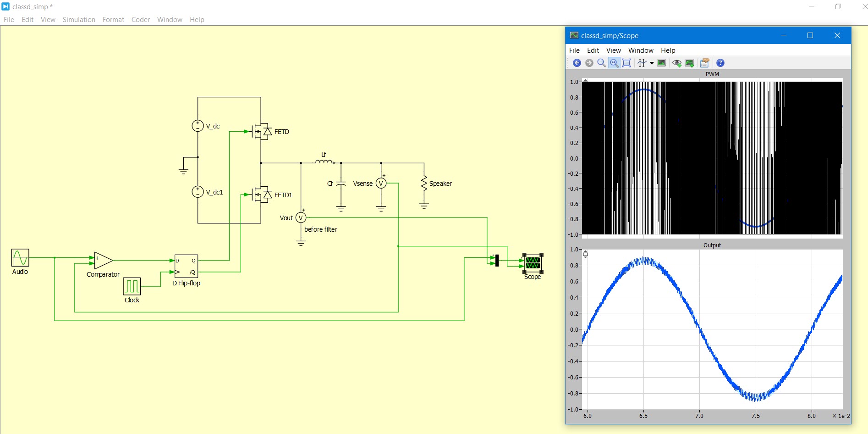Select the Cf capacitor component

click(x=341, y=184)
